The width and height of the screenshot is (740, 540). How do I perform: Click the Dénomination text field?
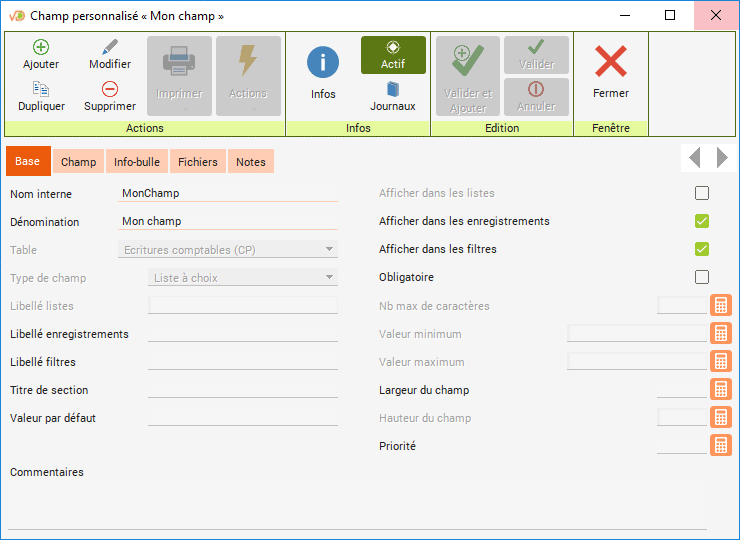pyautogui.click(x=227, y=222)
